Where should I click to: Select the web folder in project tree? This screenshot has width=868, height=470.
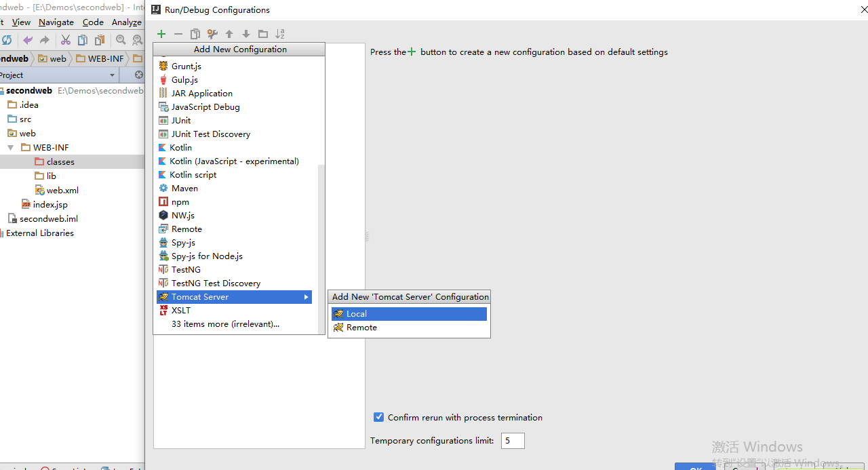tap(22, 133)
